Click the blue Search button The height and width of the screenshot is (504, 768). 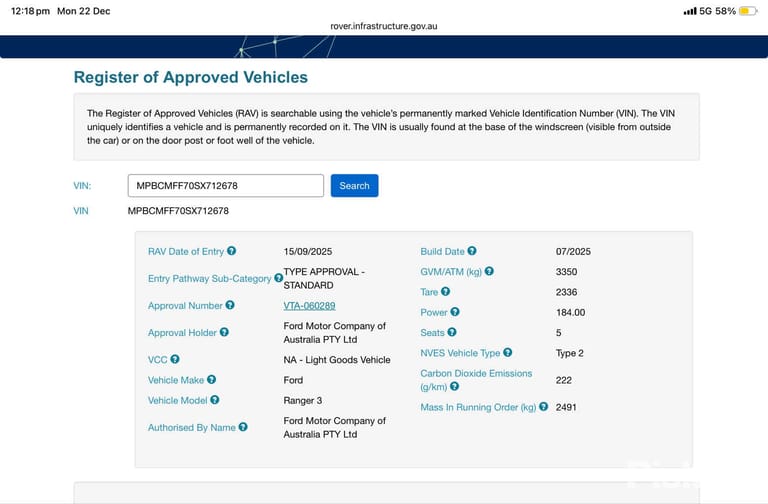point(354,186)
